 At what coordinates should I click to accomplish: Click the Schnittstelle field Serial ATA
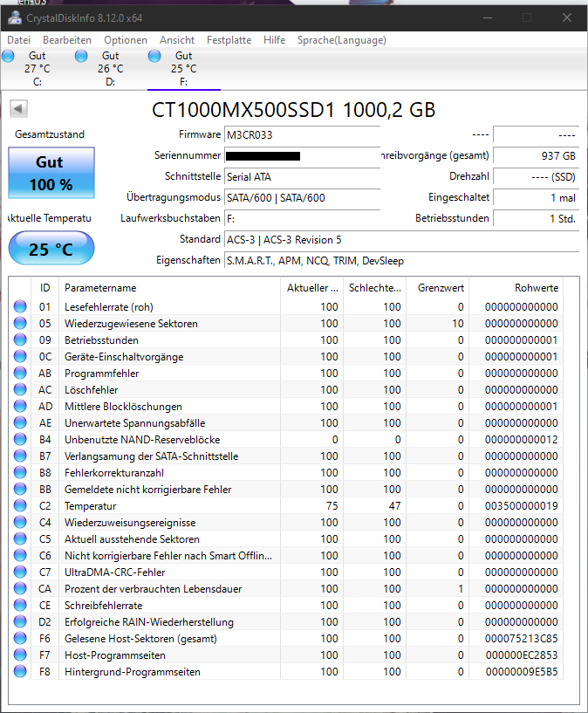(x=302, y=177)
